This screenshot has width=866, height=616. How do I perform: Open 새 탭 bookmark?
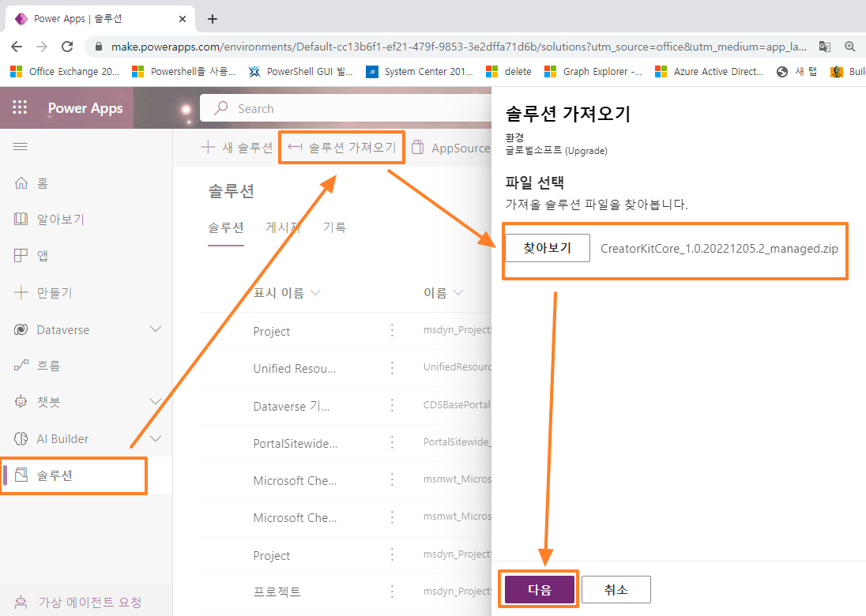tap(796, 71)
